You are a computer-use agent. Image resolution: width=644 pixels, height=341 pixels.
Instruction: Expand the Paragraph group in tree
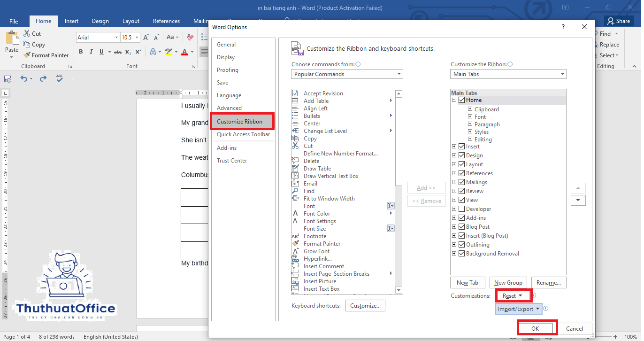coord(470,124)
